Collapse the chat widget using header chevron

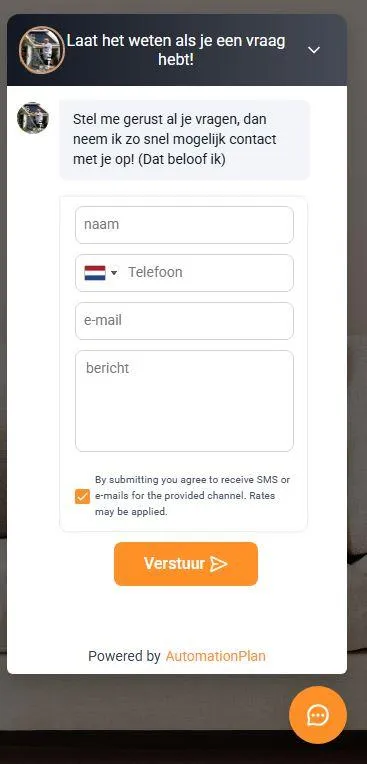314,50
